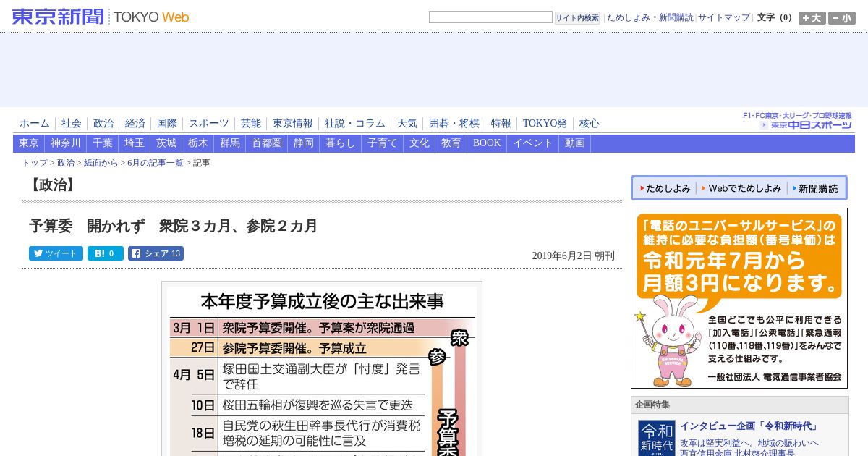Viewport: 868px width, 456px height.
Task: Open the インタビュー企画「令和新時代」 link
Action: pyautogui.click(x=749, y=426)
